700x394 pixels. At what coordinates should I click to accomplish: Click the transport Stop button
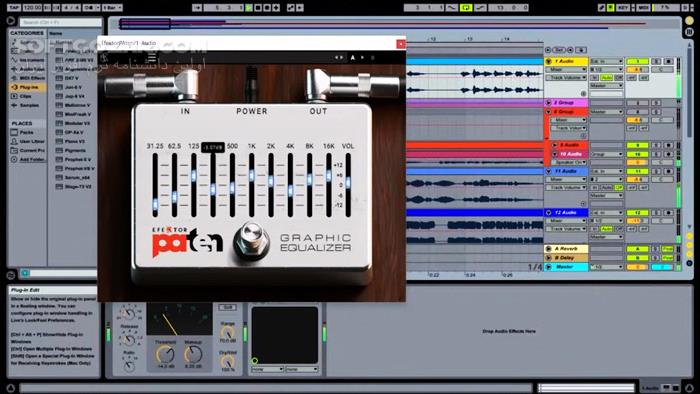[x=258, y=8]
